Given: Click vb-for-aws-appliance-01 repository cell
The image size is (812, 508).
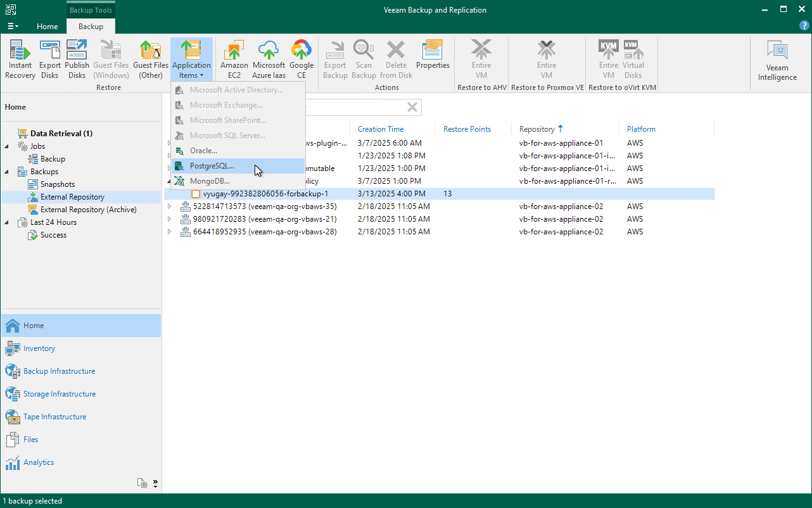Looking at the screenshot, I should pos(561,143).
